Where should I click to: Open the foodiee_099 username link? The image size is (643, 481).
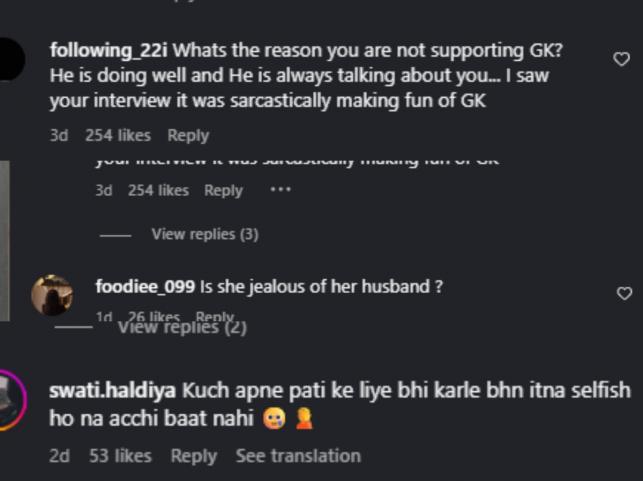tap(145, 287)
